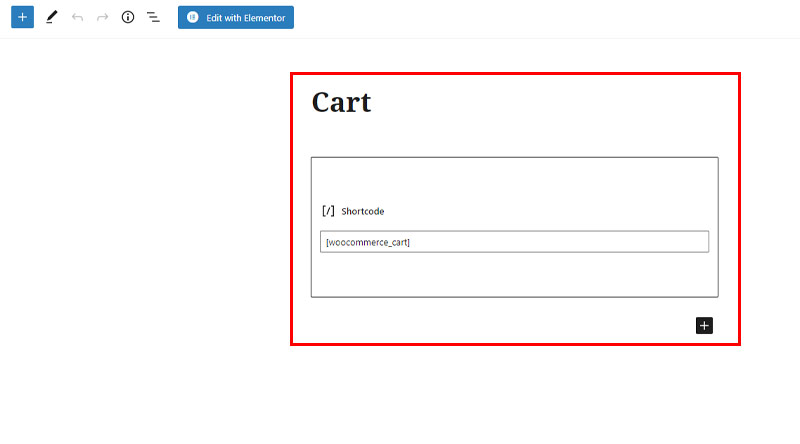The height and width of the screenshot is (444, 800).
Task: Click the Edit with Elementor button
Action: pos(236,17)
